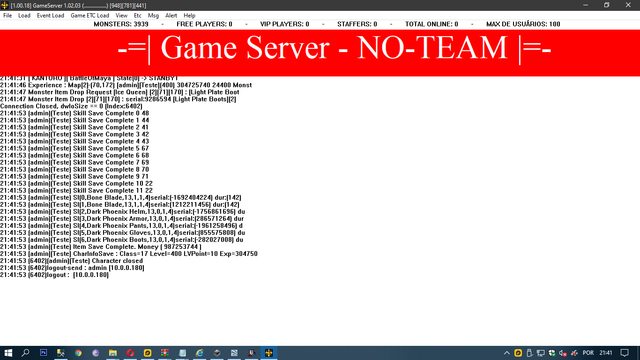Click the yellow tray application icon
Viewport: 640px width, 360px height.
[518, 353]
